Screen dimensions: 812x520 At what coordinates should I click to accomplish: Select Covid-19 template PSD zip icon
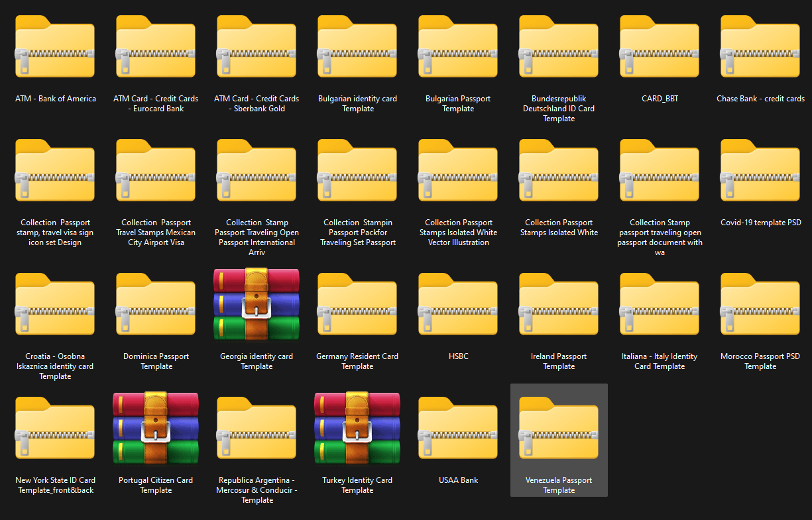point(760,170)
